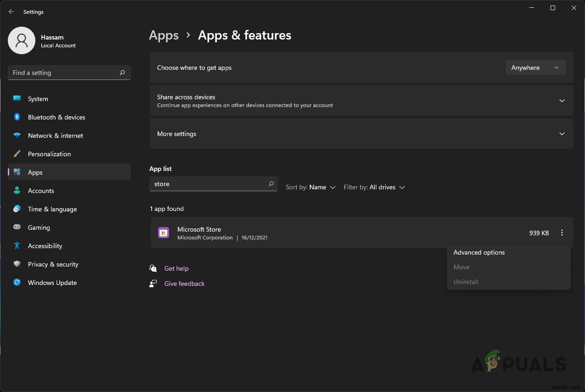
Task: Expand Share across devices section
Action: pyautogui.click(x=562, y=100)
